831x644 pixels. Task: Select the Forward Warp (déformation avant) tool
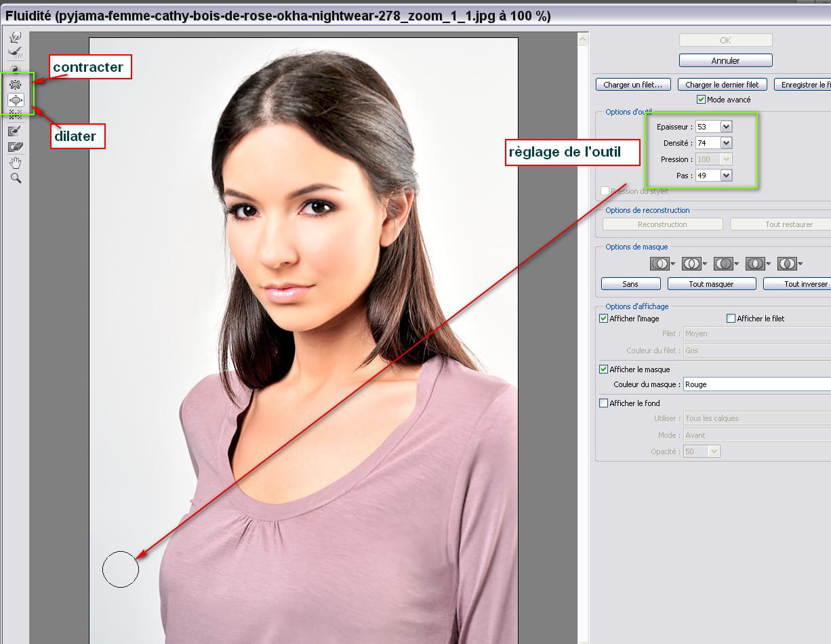point(15,37)
